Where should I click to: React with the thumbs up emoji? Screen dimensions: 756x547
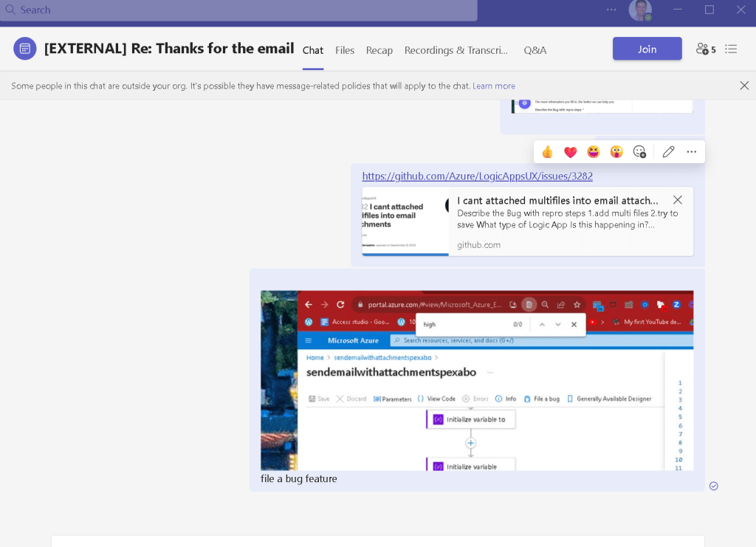click(547, 152)
